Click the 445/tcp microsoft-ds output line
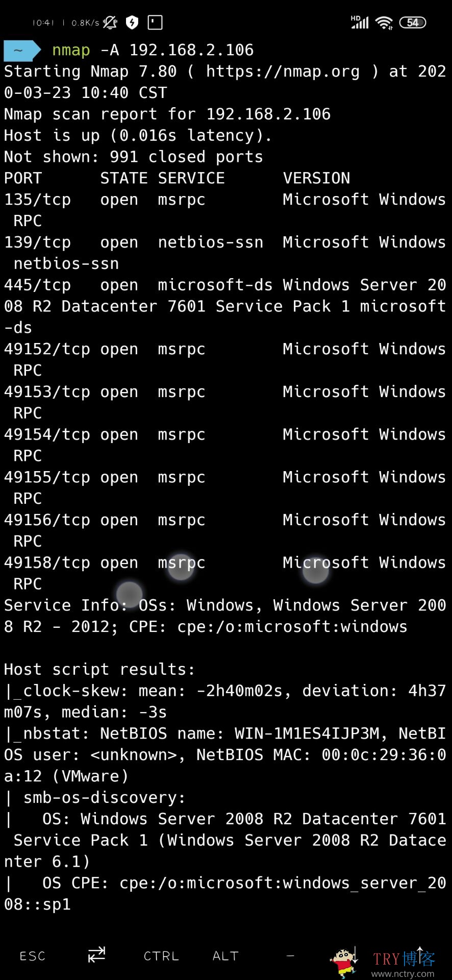Screen dimensions: 452x980 225,306
